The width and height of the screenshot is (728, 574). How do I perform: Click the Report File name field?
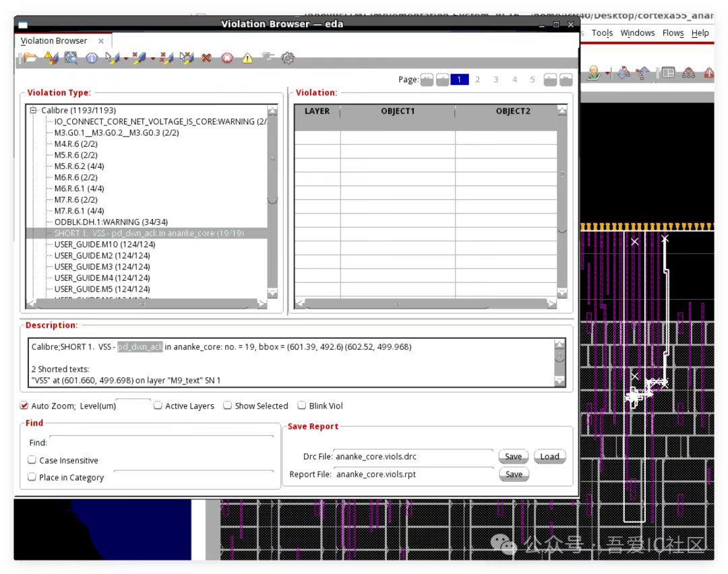[x=413, y=474]
